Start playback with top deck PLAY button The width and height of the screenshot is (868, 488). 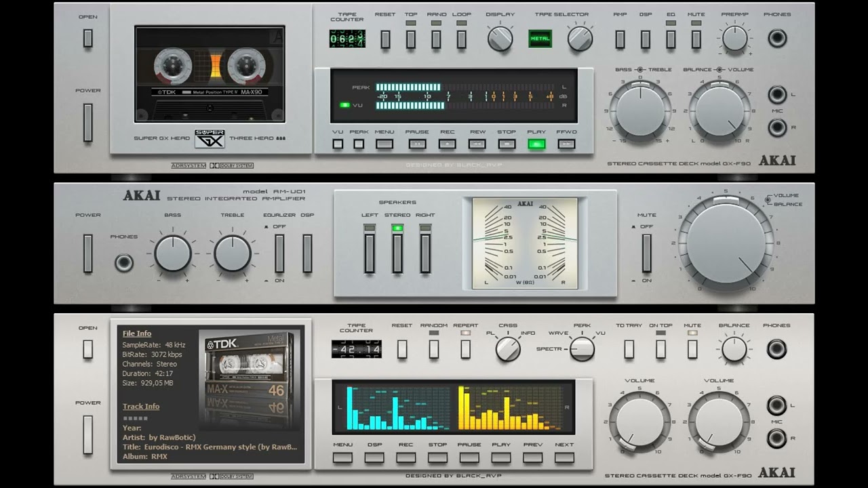click(536, 144)
